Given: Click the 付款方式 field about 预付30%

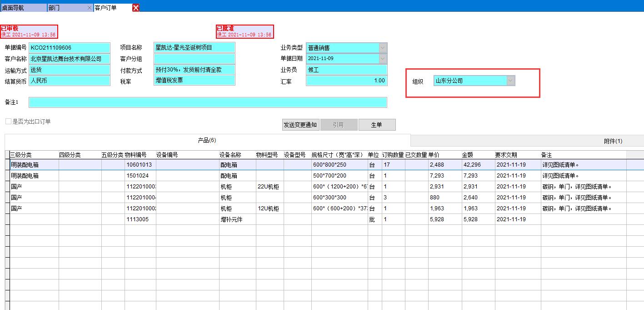Looking at the screenshot, I should click(194, 70).
